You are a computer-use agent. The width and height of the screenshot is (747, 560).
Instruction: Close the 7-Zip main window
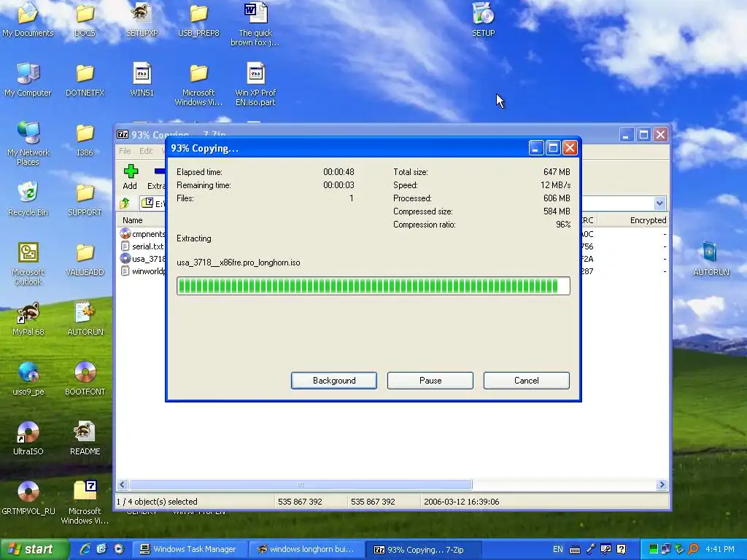pyautogui.click(x=660, y=135)
